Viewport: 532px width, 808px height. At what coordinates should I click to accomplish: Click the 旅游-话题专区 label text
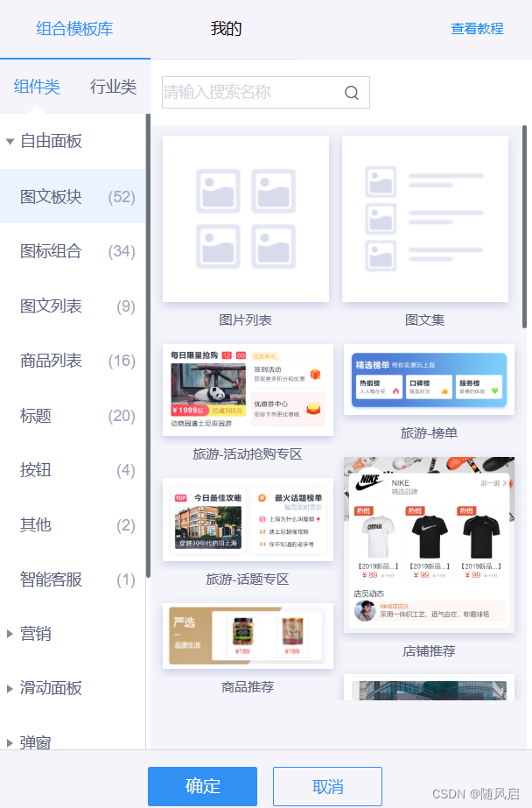pos(248,580)
